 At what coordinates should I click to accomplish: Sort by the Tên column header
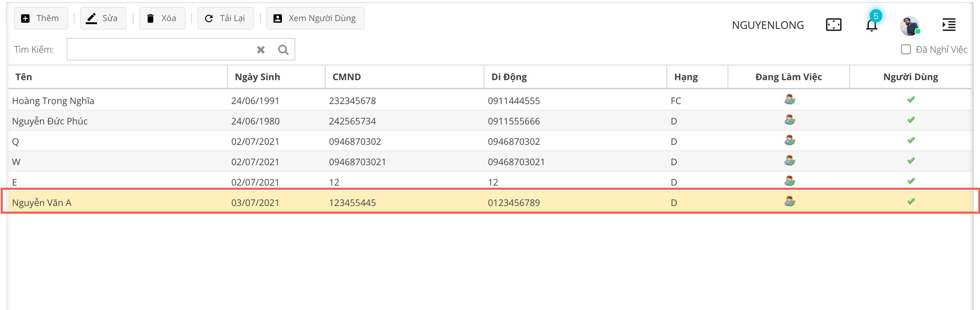pos(24,77)
